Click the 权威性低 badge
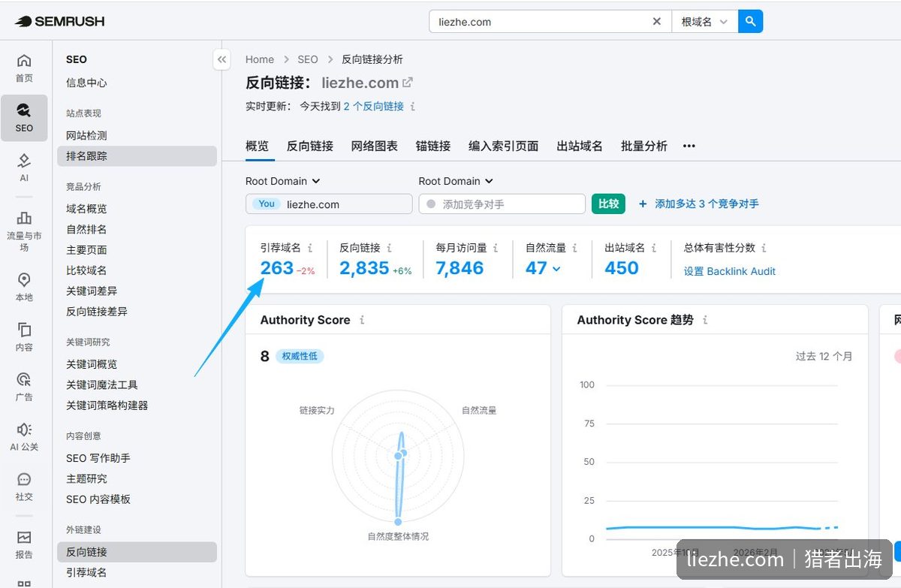Screen dimensions: 901x588 [x=300, y=356]
